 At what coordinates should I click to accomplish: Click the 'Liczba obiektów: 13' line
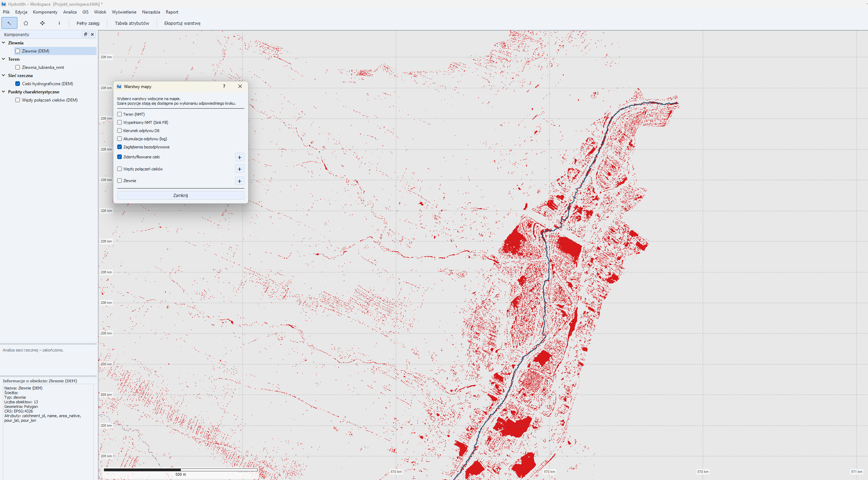[21, 402]
